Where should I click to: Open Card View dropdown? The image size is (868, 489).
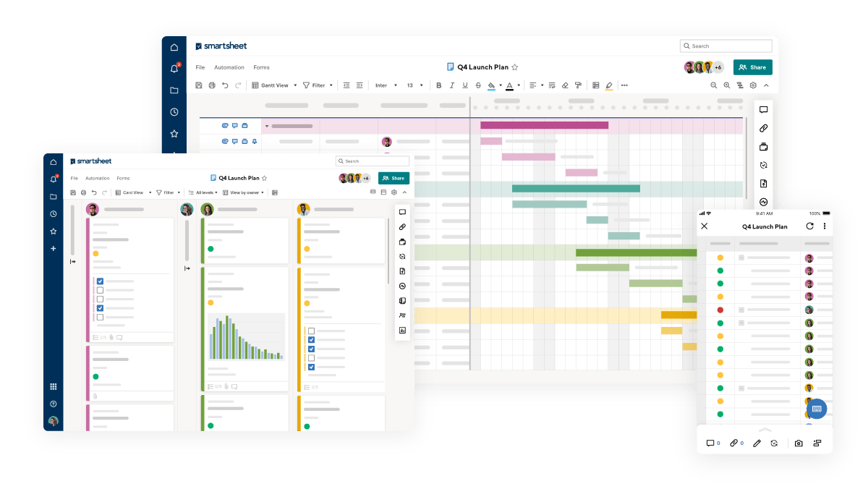click(134, 192)
